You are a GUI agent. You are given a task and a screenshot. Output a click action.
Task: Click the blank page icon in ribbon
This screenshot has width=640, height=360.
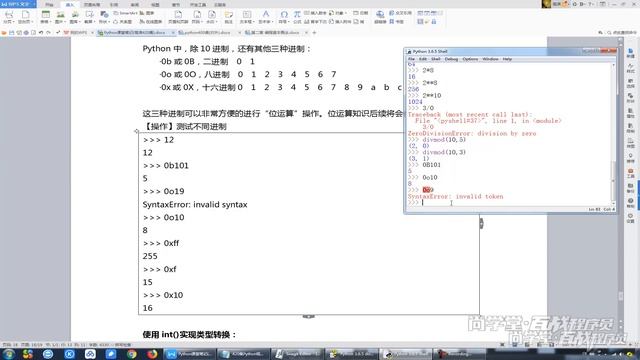25,14
